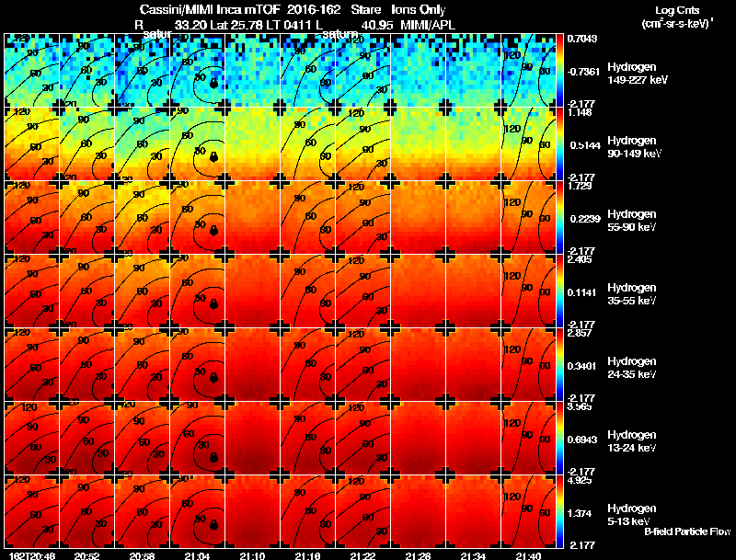Select the 21:28 panel in the 90-149 keV row

click(x=419, y=144)
